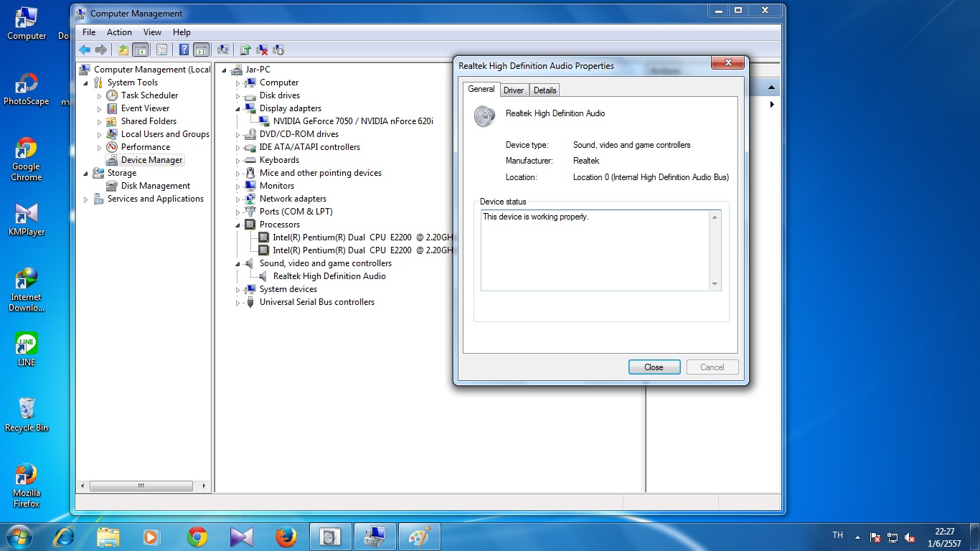Expand the Network adapters category
Screen dimensions: 980x551
(237, 199)
